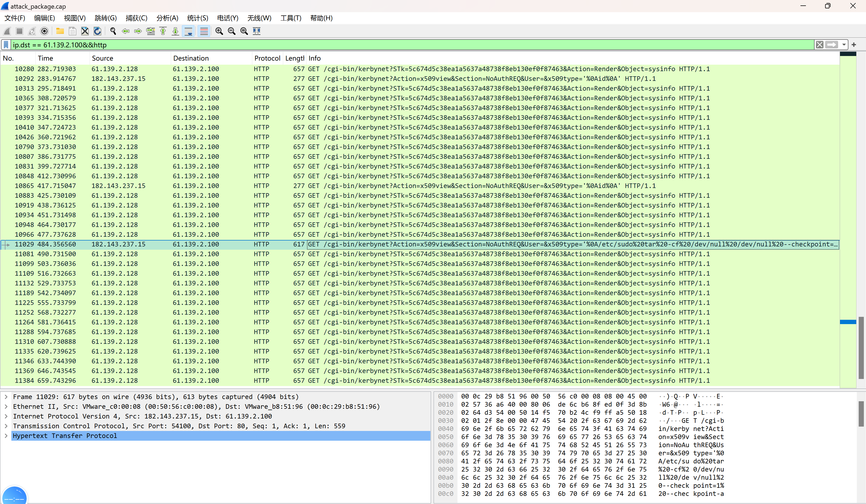Screen dimensions: 866x504
Task: Open the find packet magnifier icon
Action: 113,31
